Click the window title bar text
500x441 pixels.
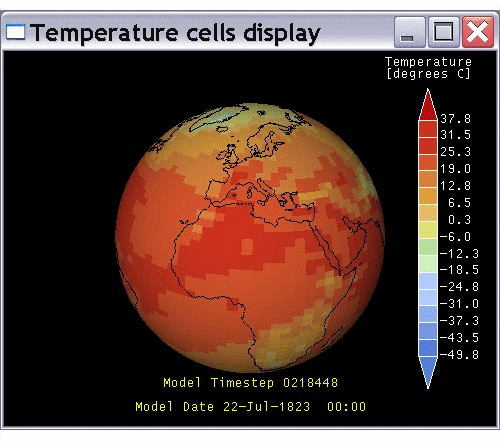(176, 33)
